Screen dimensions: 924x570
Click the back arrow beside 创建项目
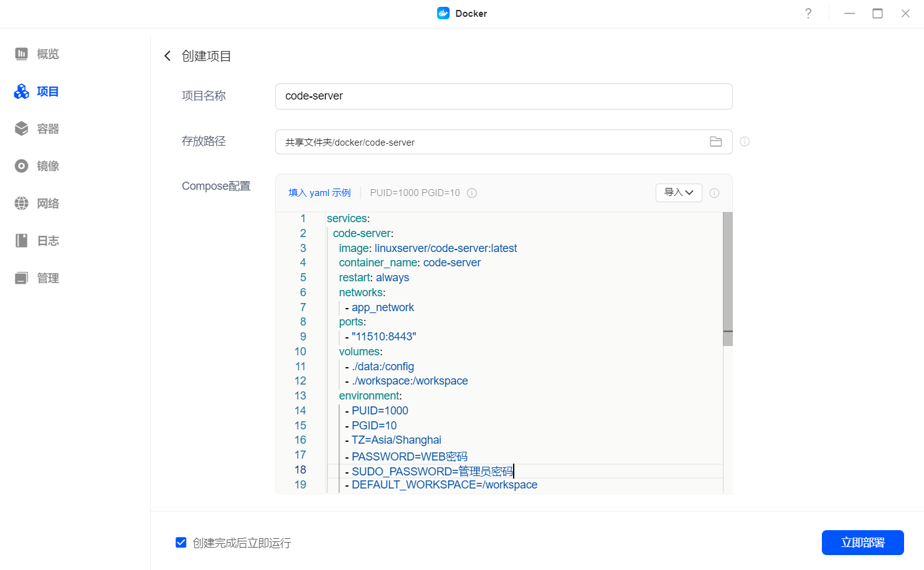coord(167,56)
